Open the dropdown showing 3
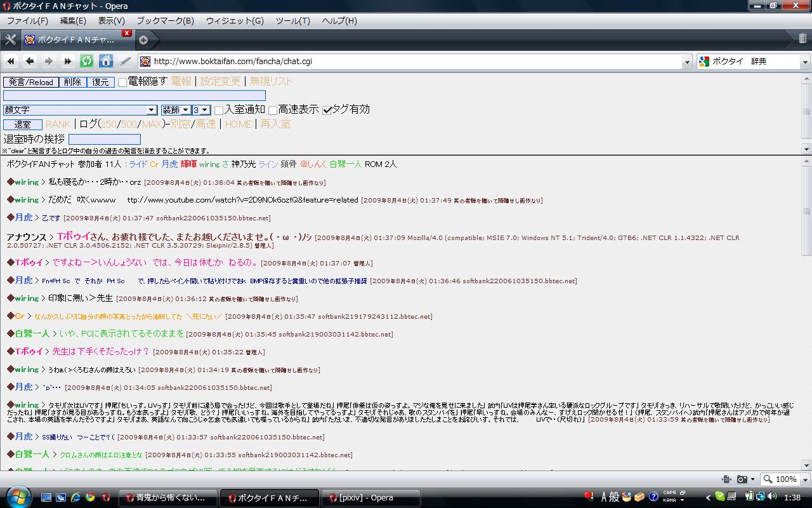 pos(200,110)
